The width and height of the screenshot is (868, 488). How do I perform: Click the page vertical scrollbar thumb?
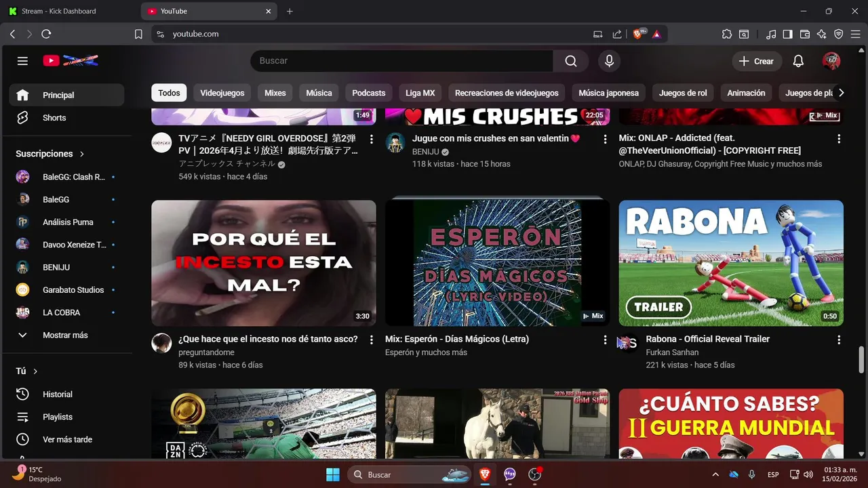pos(862,359)
